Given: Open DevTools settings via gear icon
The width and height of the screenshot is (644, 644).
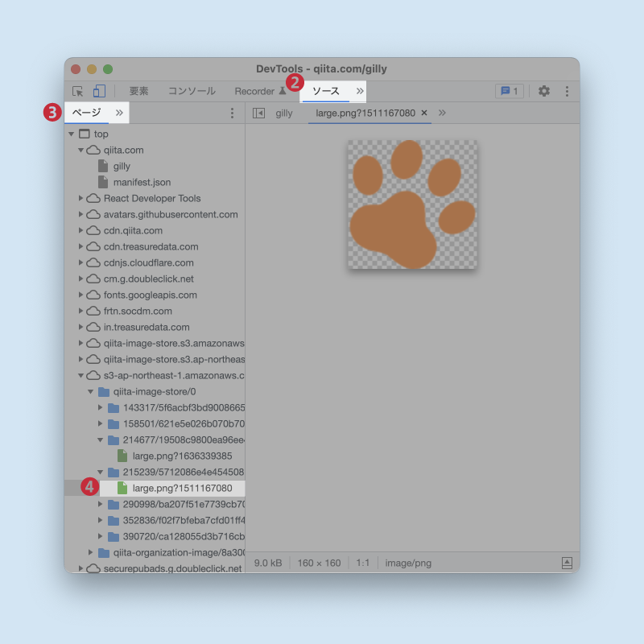Looking at the screenshot, I should point(543,92).
